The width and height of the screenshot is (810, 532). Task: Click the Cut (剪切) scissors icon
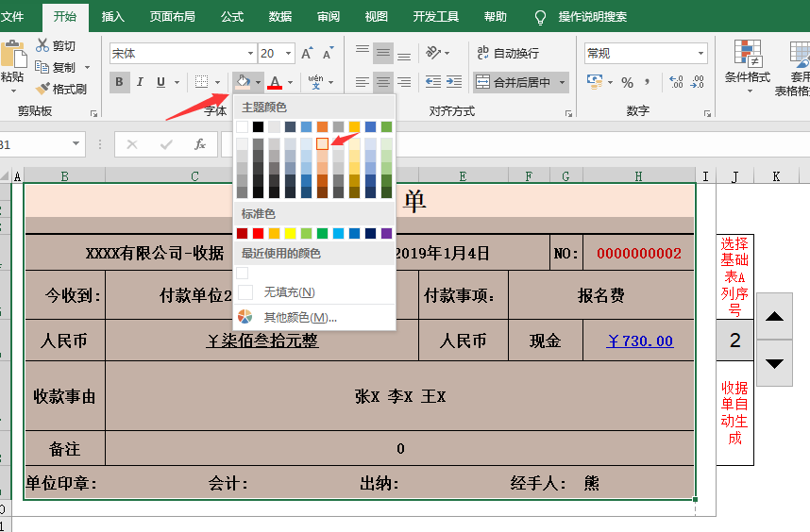[x=42, y=46]
